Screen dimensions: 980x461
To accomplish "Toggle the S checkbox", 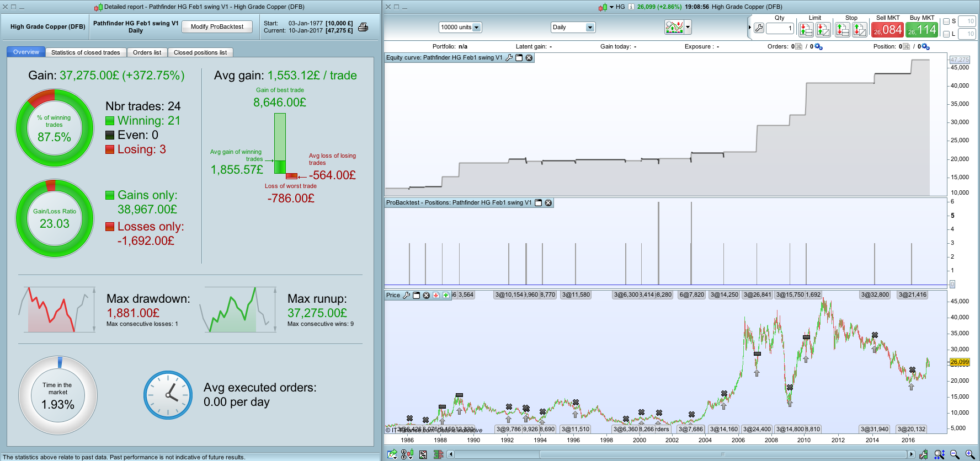I will point(946,22).
